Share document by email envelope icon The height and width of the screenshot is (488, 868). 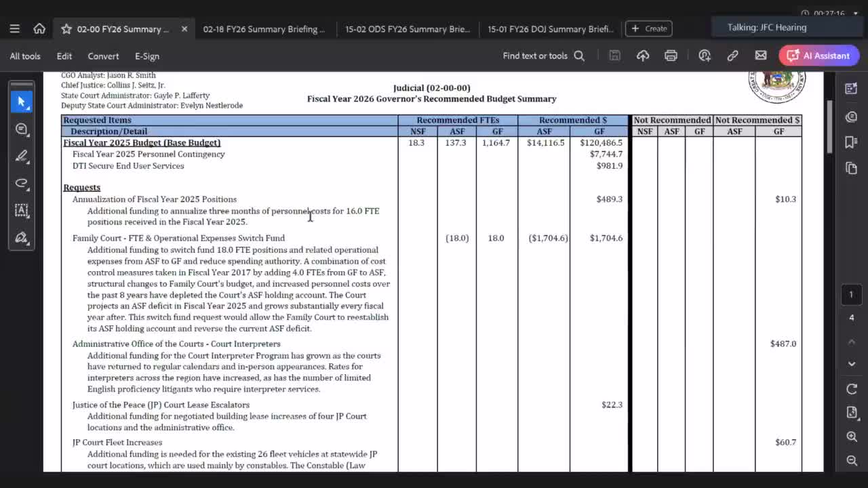pyautogui.click(x=761, y=56)
